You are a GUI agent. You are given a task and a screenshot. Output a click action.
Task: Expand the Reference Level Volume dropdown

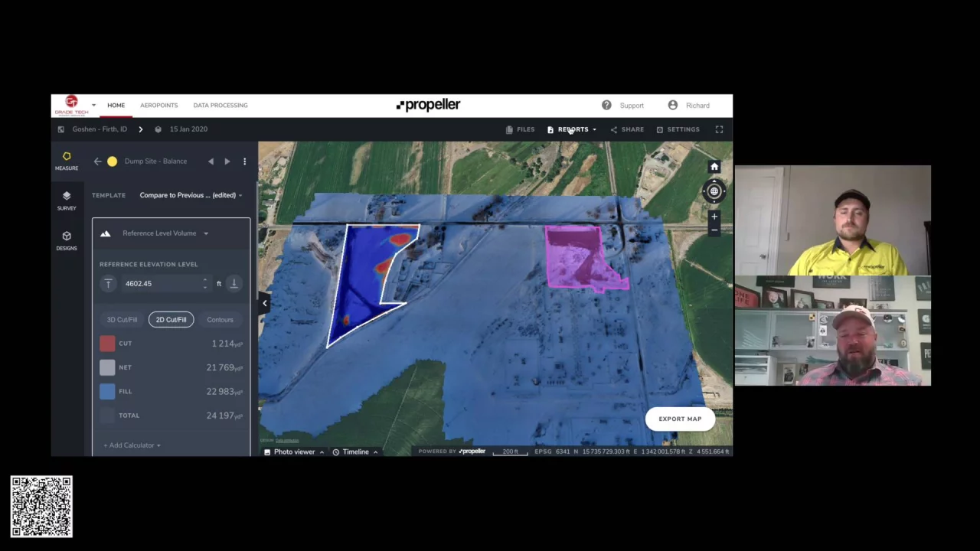point(165,233)
